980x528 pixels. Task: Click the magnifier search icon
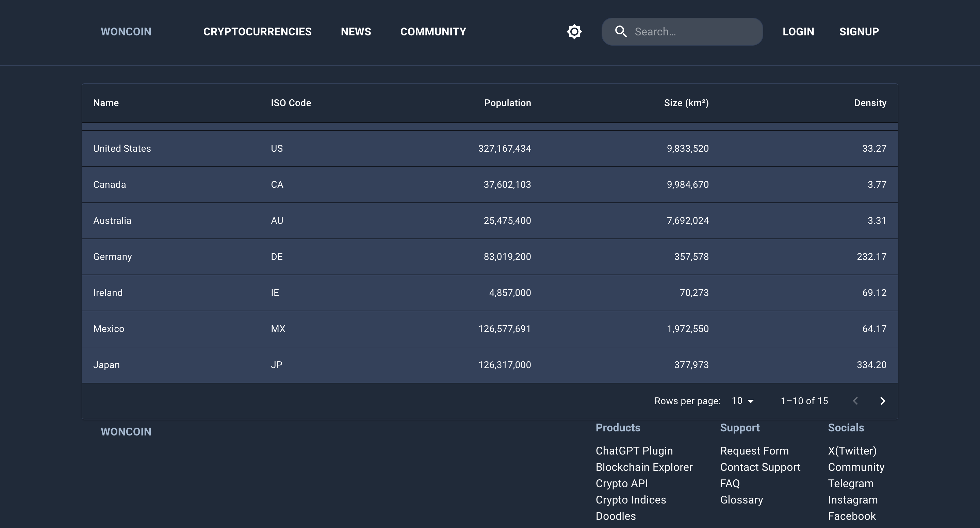click(621, 32)
